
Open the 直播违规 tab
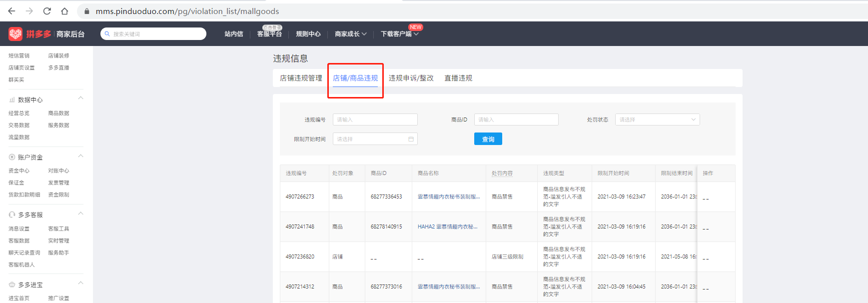click(458, 78)
